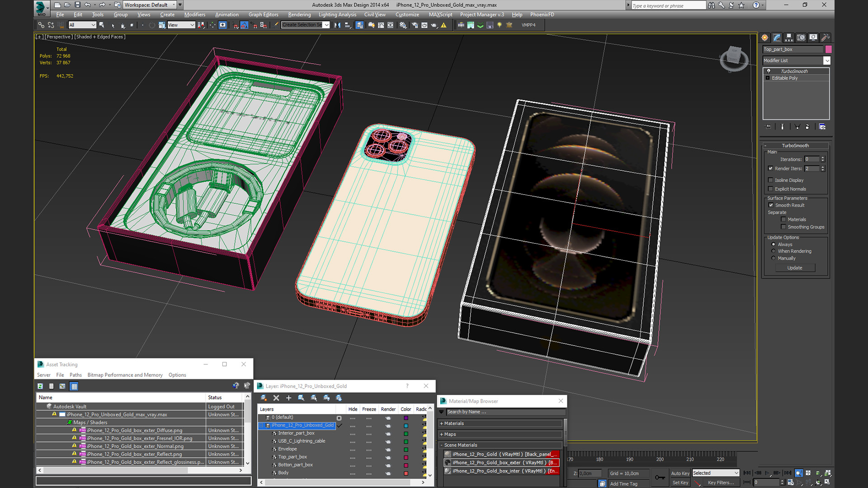This screenshot has height=488, width=868.
Task: Click Remove Modifier from stack icon
Action: tap(807, 127)
